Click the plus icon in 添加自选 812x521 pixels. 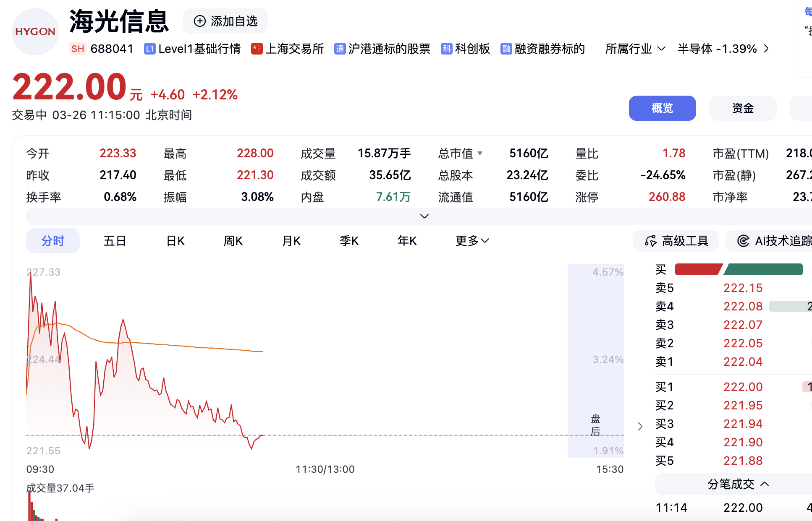(200, 21)
